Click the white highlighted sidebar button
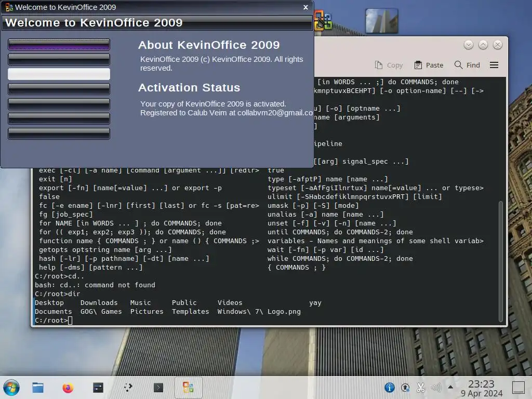This screenshot has height=399, width=532. pos(59,74)
